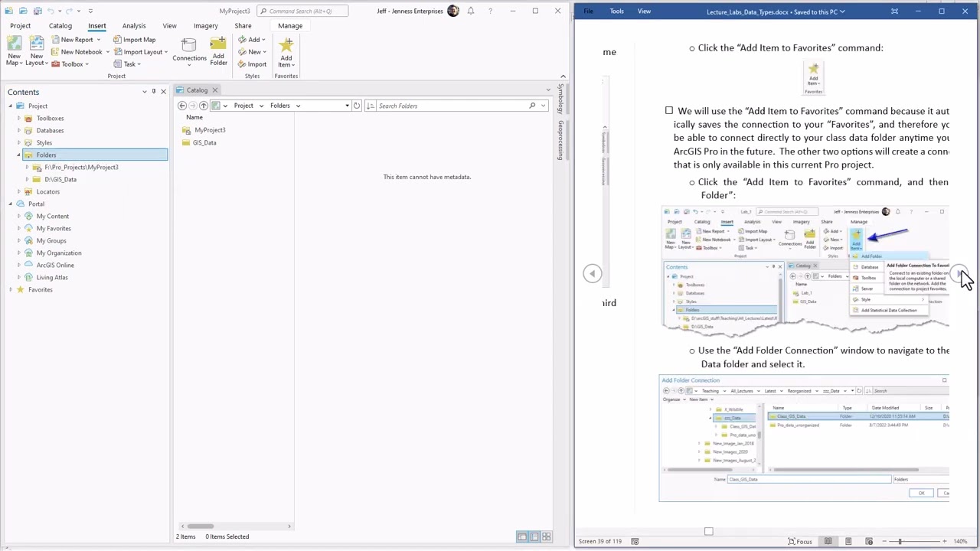This screenshot has width=980, height=551.
Task: Click the open project icon in title bar
Action: tap(23, 11)
